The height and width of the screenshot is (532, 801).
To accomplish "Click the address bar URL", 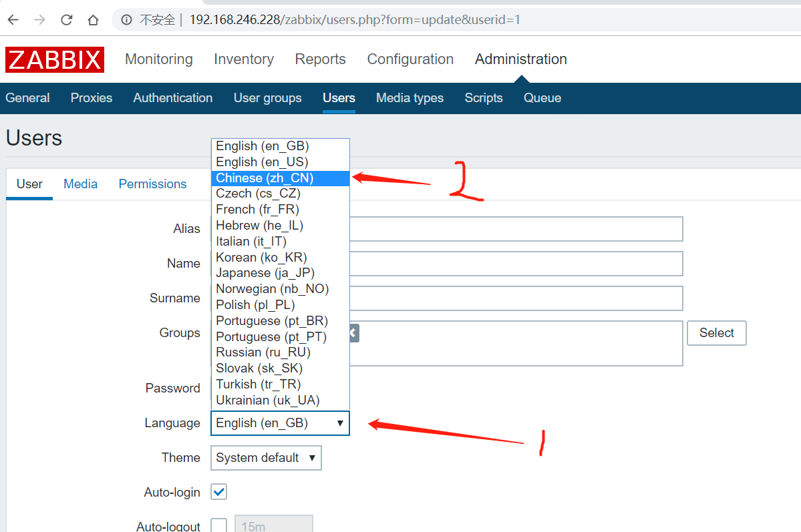I will pyautogui.click(x=355, y=20).
